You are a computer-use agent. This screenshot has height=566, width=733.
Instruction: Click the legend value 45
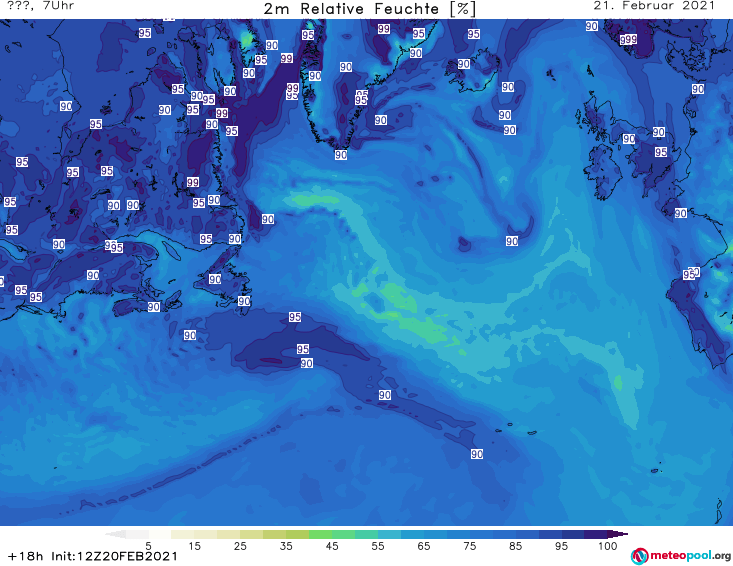pos(332,546)
